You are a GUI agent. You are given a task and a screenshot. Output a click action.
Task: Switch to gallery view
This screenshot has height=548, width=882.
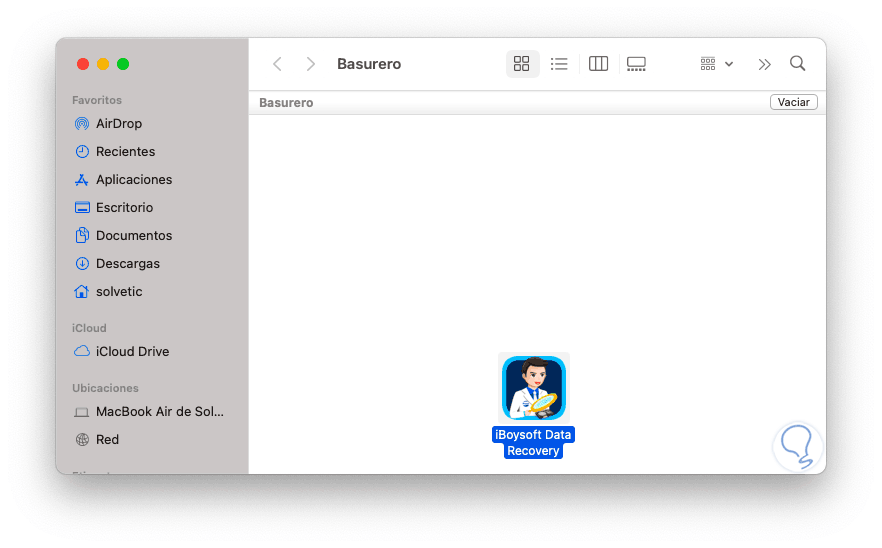coord(636,64)
